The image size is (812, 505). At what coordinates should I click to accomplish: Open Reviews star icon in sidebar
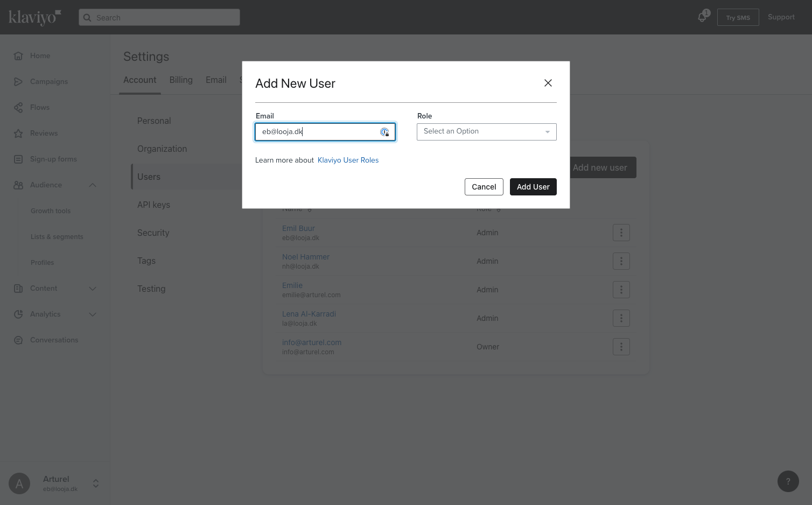tap(18, 134)
